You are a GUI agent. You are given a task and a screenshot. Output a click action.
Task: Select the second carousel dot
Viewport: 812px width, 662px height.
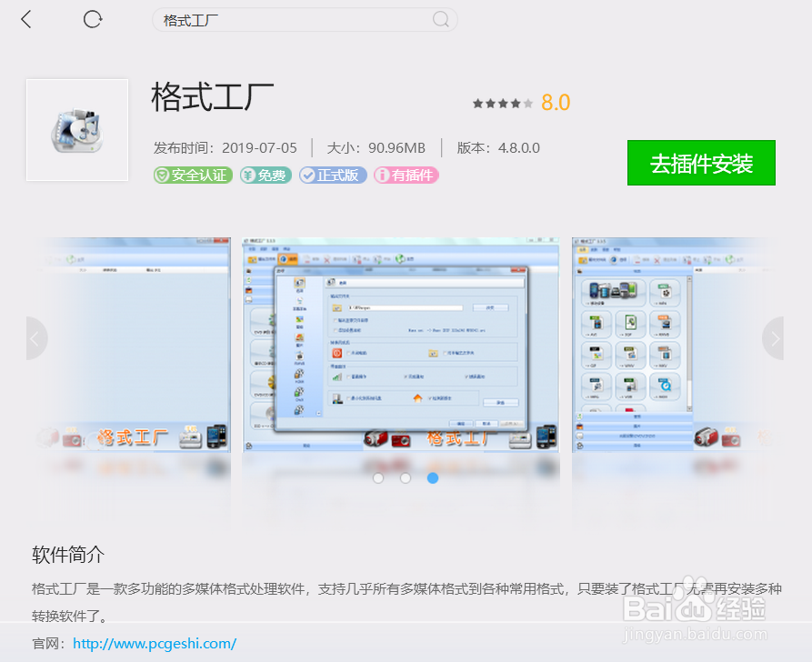pos(406,478)
